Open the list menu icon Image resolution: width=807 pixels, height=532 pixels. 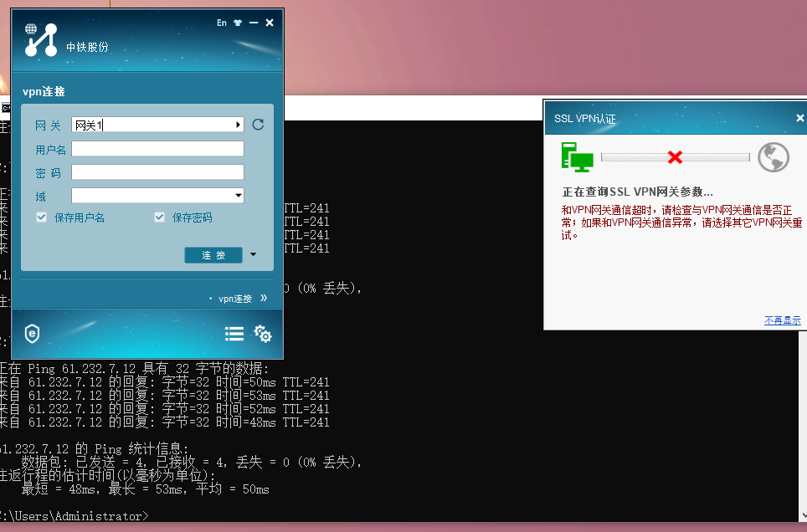(x=234, y=334)
